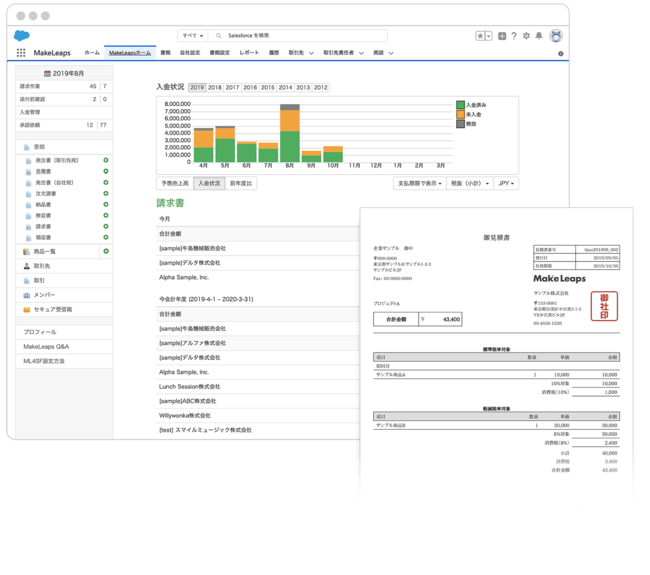Click the Salesforce cloud logo
Viewport: 650px width, 575px height.
22,36
